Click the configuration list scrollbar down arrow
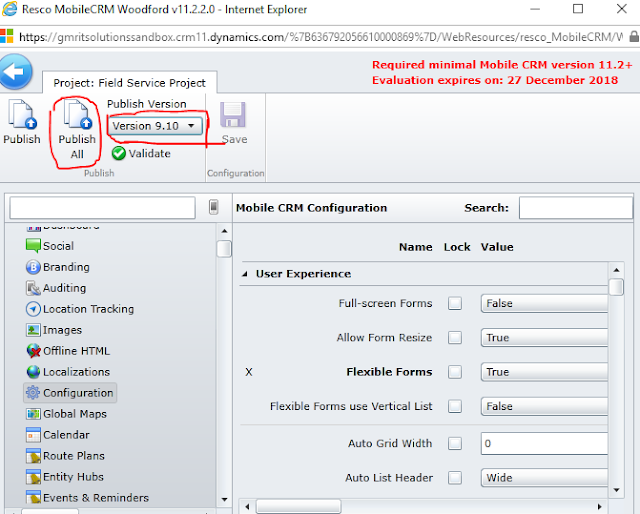Image resolution: width=640 pixels, height=514 pixels. point(616,490)
